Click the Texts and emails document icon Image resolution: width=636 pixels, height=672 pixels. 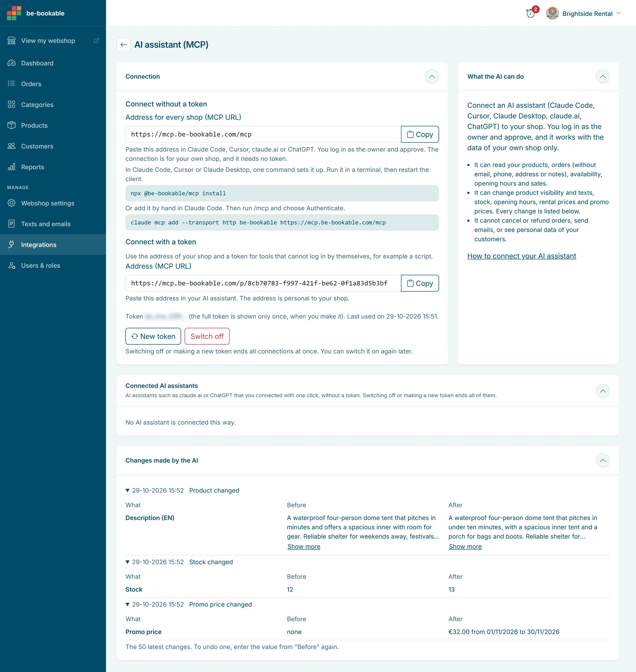[x=12, y=224]
